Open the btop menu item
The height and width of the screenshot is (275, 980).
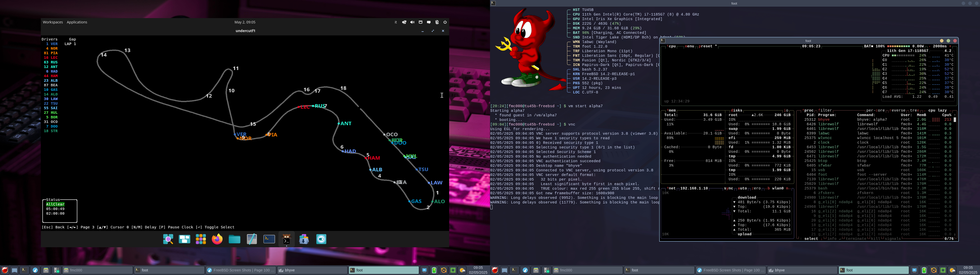[689, 46]
